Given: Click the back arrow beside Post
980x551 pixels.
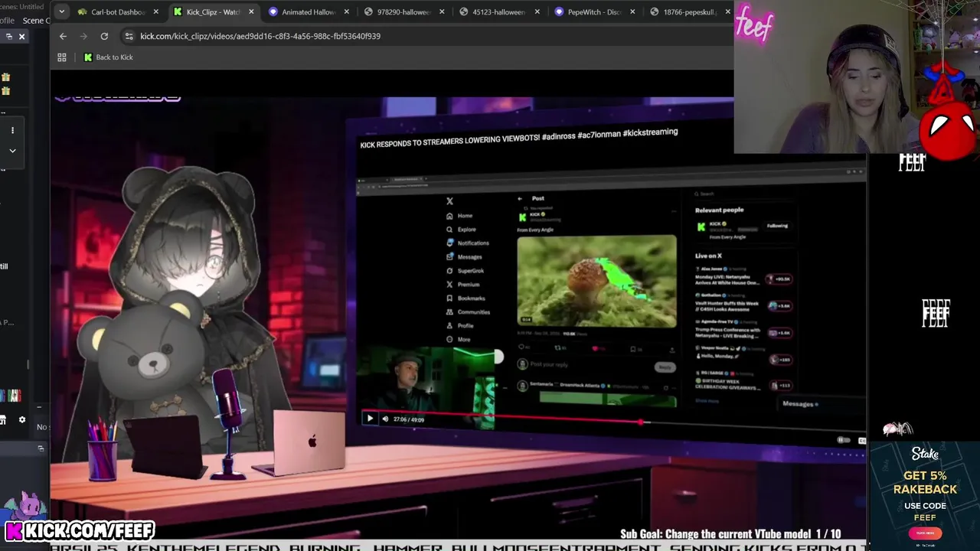Looking at the screenshot, I should point(520,198).
